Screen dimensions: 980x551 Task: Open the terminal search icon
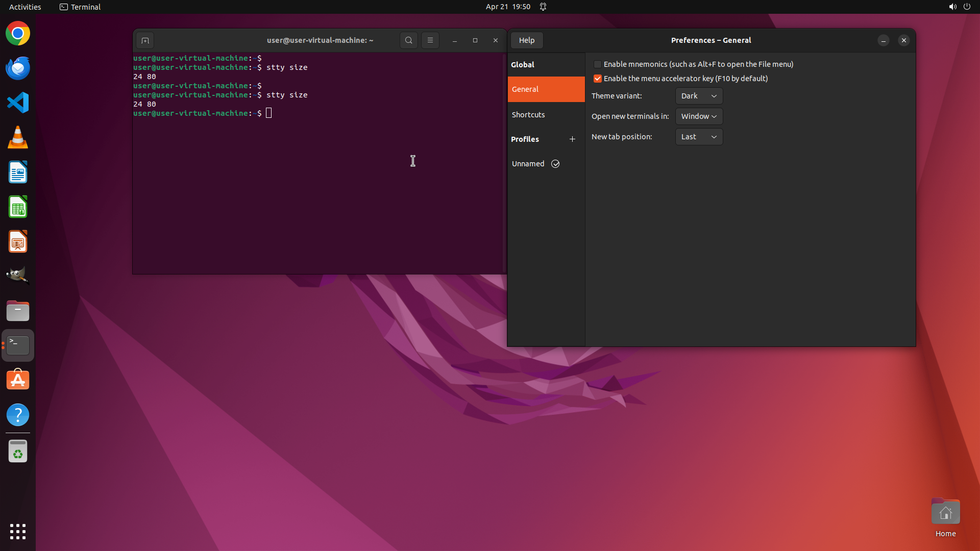pyautogui.click(x=408, y=40)
